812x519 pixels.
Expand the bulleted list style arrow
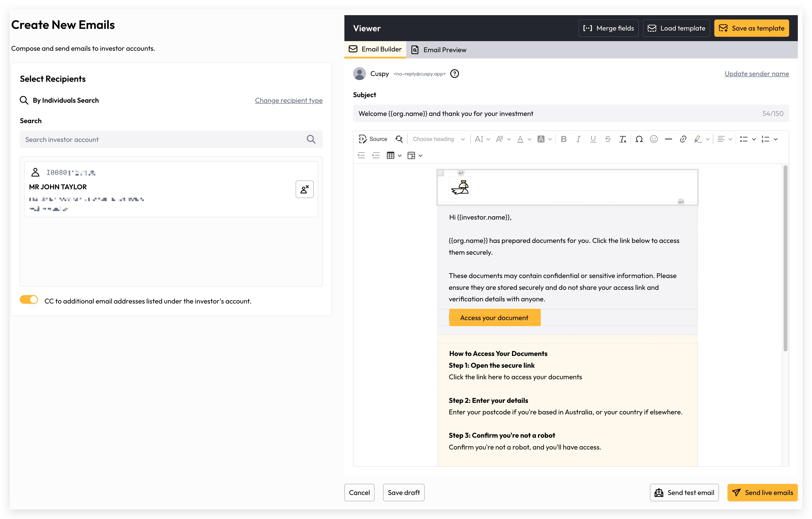[x=754, y=139]
